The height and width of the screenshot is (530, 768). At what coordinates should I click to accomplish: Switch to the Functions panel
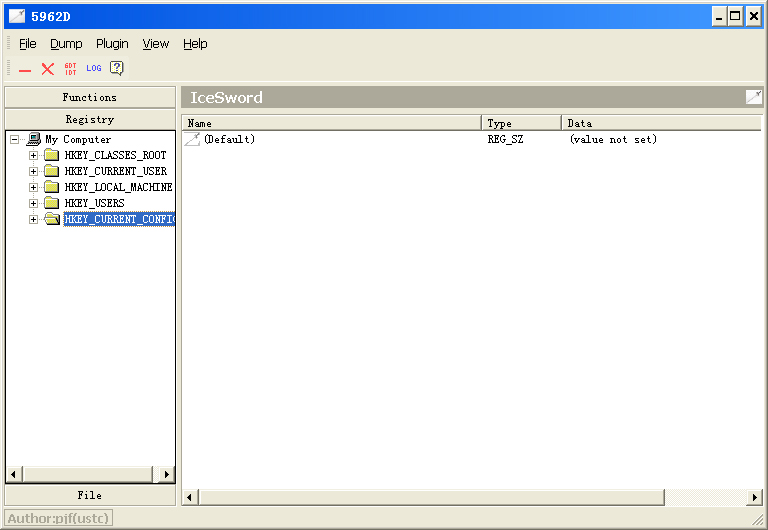pyautogui.click(x=90, y=97)
